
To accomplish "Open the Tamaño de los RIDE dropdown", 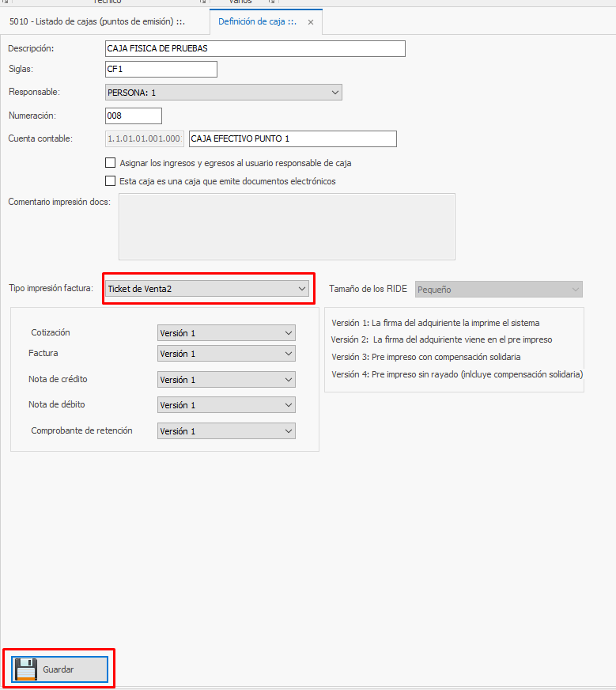I will coord(498,290).
